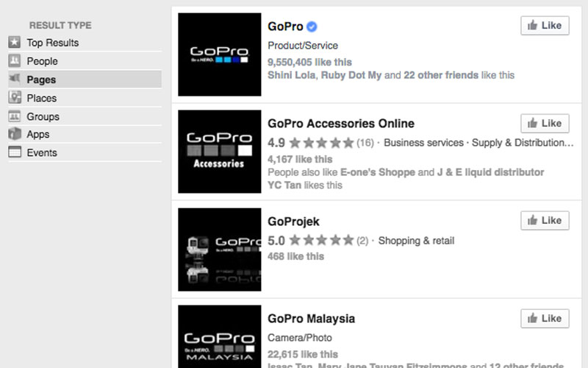View the 22 other friends link
This screenshot has width=588, height=368.
click(441, 75)
